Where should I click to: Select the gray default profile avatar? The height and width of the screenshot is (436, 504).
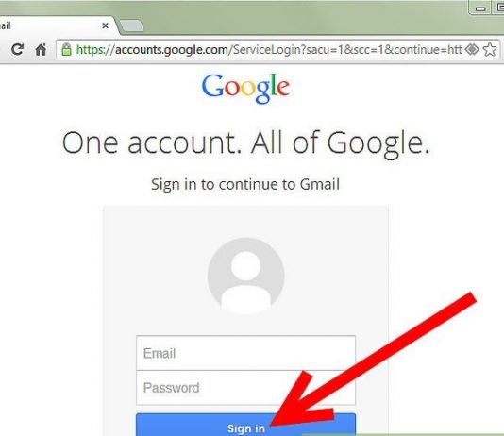[x=246, y=276]
